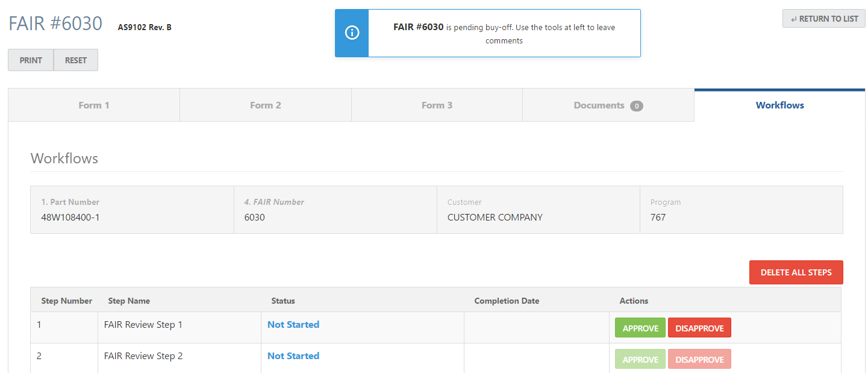This screenshot has width=868, height=373.
Task: Open the Documents tab
Action: [x=608, y=105]
